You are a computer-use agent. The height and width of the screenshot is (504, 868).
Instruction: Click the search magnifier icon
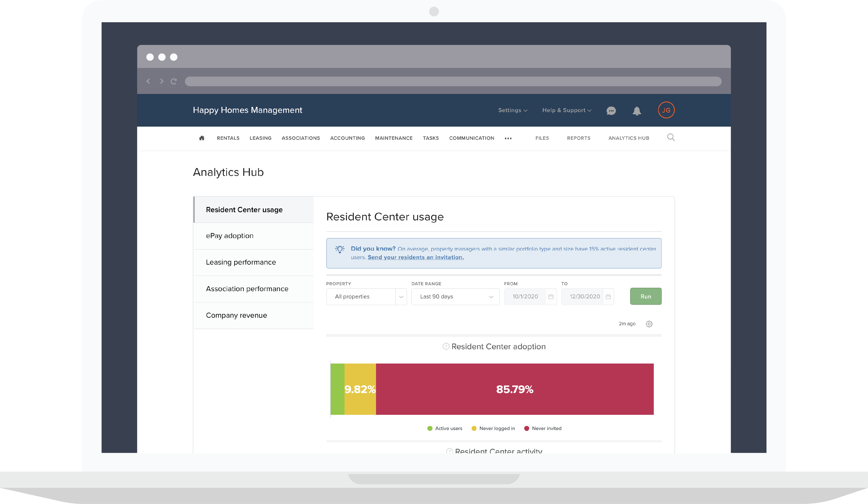[671, 138]
